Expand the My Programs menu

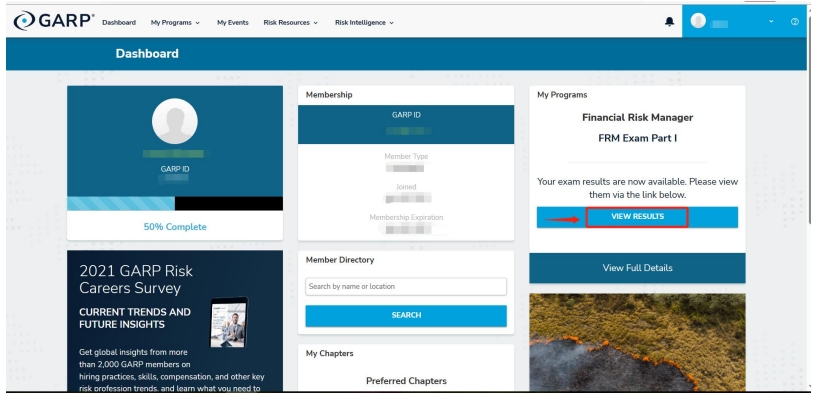(175, 23)
